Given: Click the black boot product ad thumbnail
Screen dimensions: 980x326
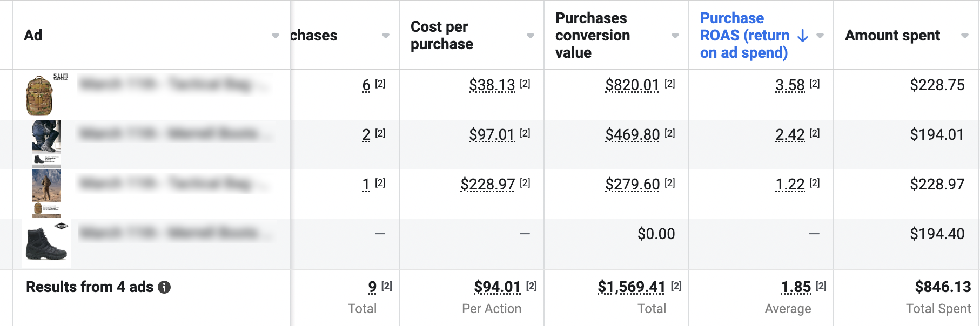Looking at the screenshot, I should click(46, 243).
